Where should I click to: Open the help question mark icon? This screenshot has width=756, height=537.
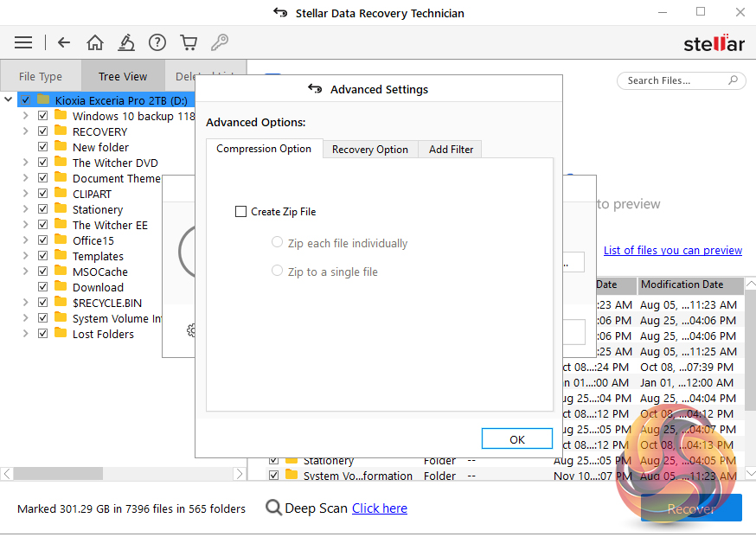pyautogui.click(x=157, y=42)
